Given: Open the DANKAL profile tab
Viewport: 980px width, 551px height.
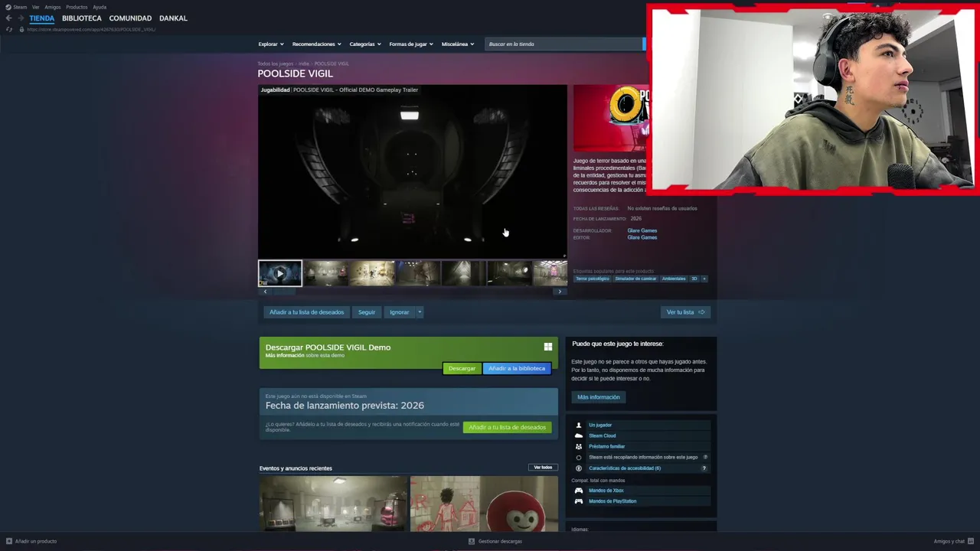Looking at the screenshot, I should pyautogui.click(x=173, y=18).
